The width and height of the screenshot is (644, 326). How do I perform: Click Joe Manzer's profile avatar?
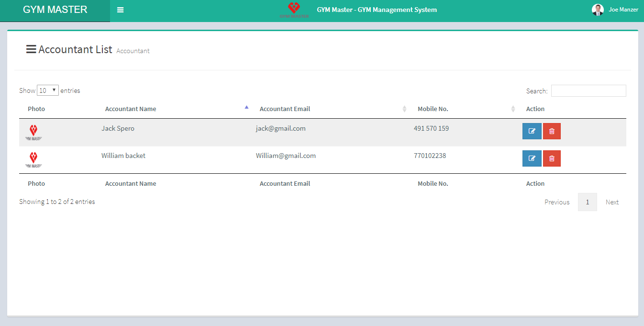(x=598, y=10)
